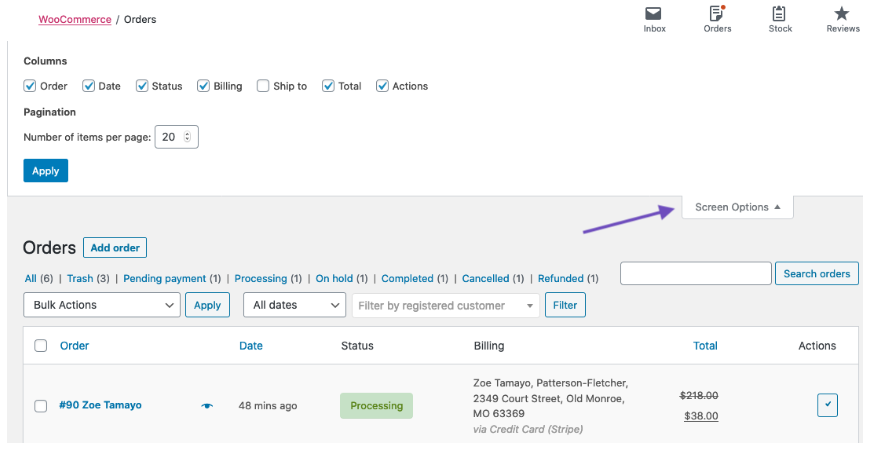Toggle the select-all orders checkbox
The image size is (887, 475).
[41, 346]
